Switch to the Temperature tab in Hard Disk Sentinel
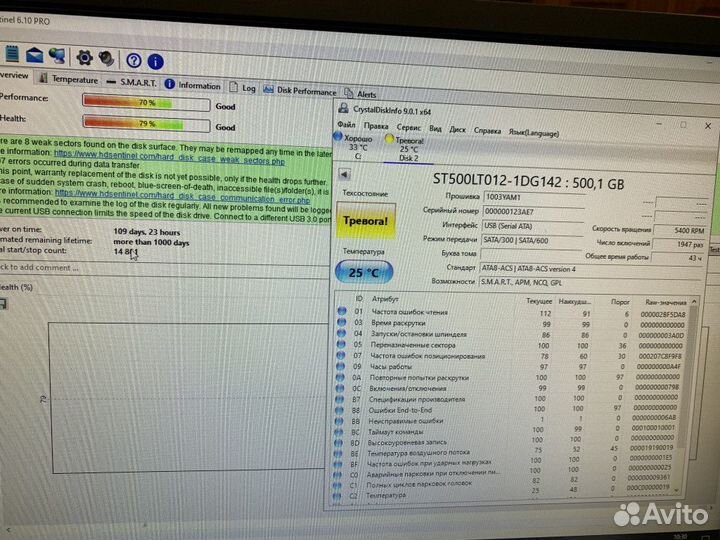 tap(69, 79)
